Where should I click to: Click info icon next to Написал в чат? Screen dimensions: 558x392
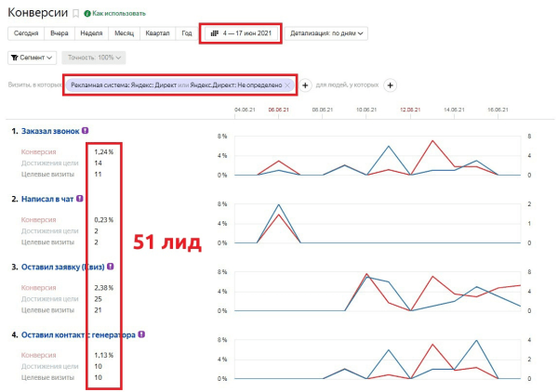(x=81, y=198)
